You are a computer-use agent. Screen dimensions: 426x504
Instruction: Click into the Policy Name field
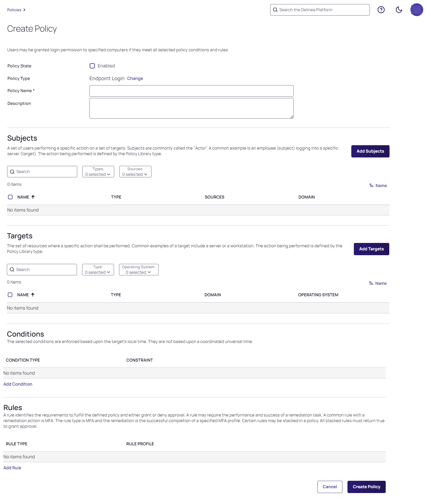click(191, 91)
